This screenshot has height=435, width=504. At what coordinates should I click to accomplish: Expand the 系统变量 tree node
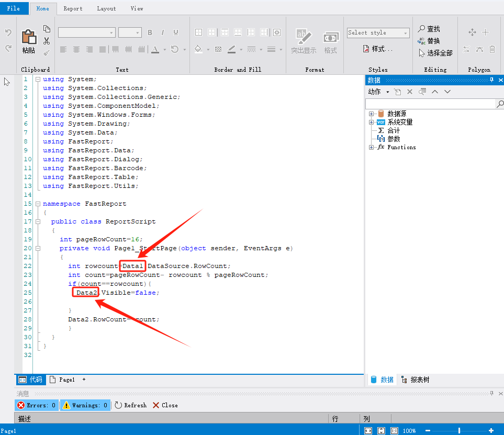371,122
